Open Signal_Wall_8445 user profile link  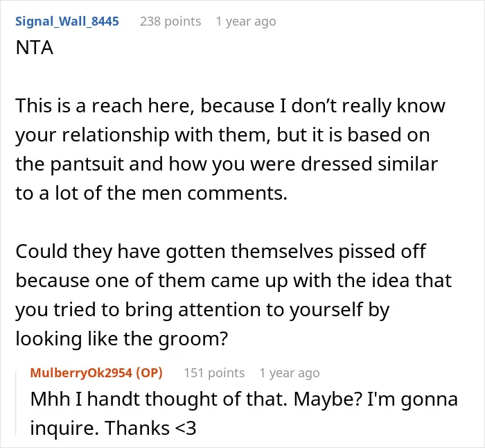tap(67, 21)
